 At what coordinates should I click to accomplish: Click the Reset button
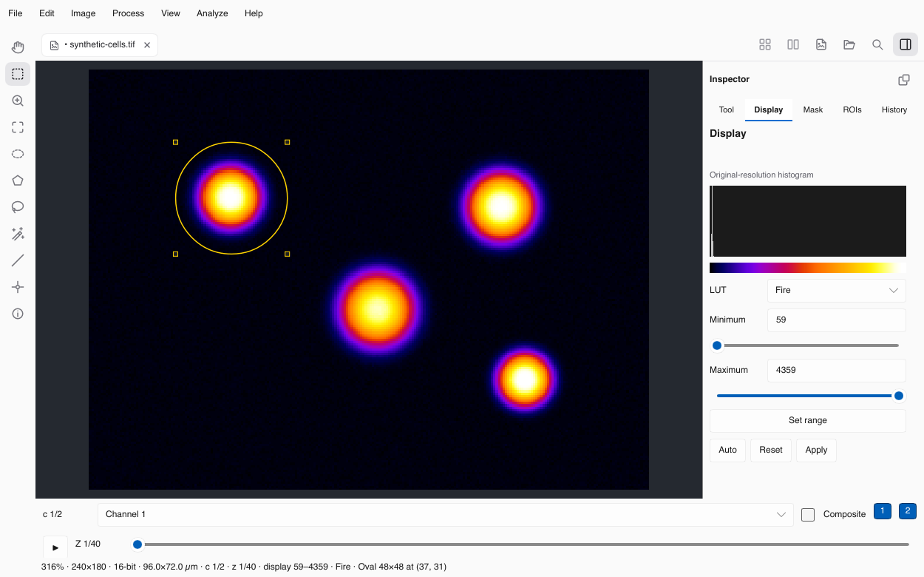pyautogui.click(x=771, y=450)
